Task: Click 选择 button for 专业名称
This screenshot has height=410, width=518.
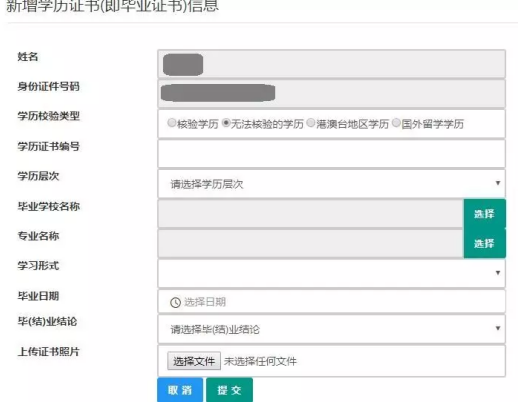Action: coord(485,243)
